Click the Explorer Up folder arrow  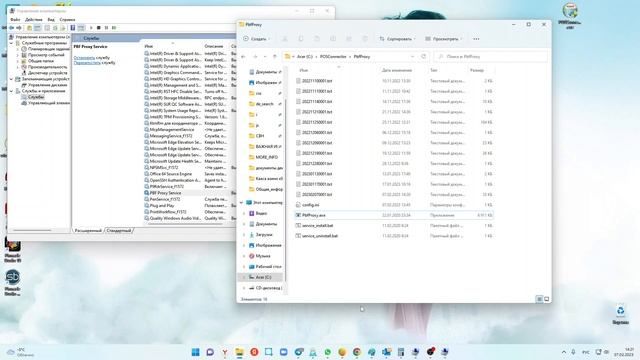coord(275,57)
